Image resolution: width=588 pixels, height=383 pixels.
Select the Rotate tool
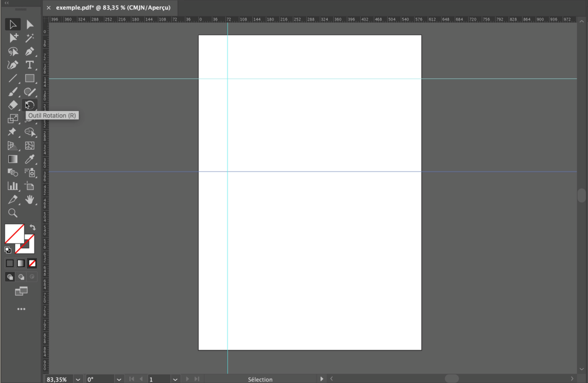(30, 105)
